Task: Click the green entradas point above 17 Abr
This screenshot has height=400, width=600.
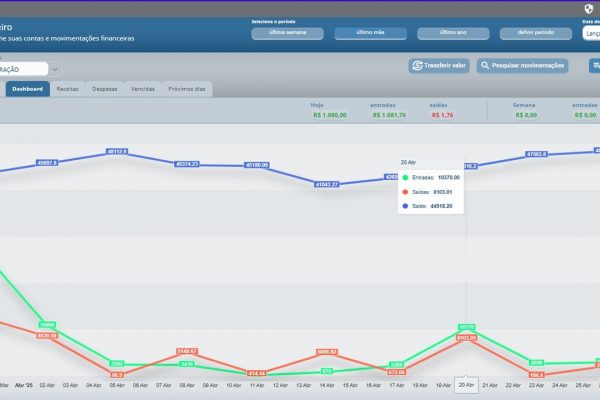Action: coord(397,365)
